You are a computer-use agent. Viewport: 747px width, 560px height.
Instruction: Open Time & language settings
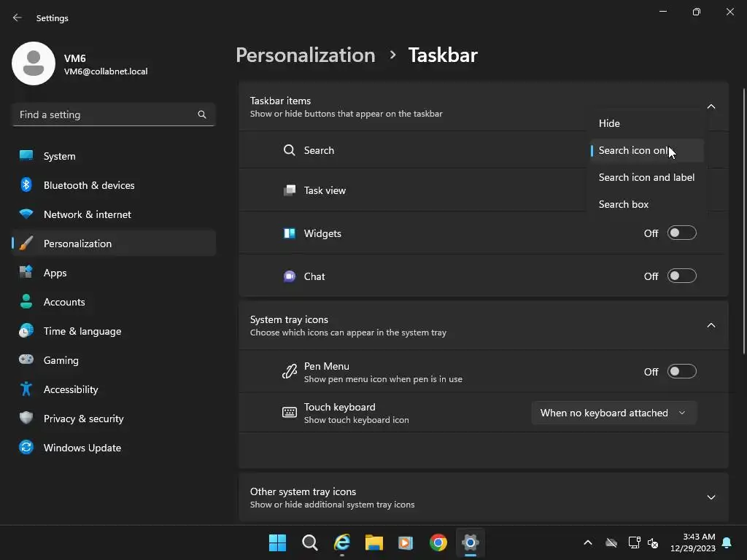[x=114, y=331]
